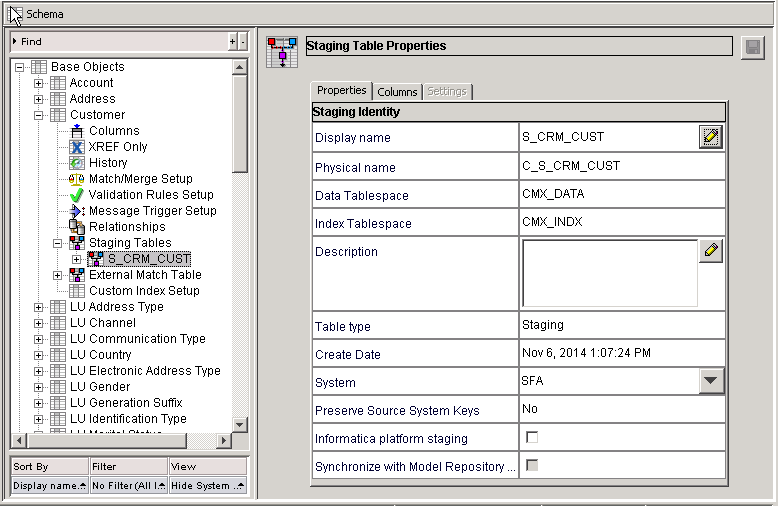Click the Message Trigger Setup arrow icon
The height and width of the screenshot is (506, 778).
77,211
